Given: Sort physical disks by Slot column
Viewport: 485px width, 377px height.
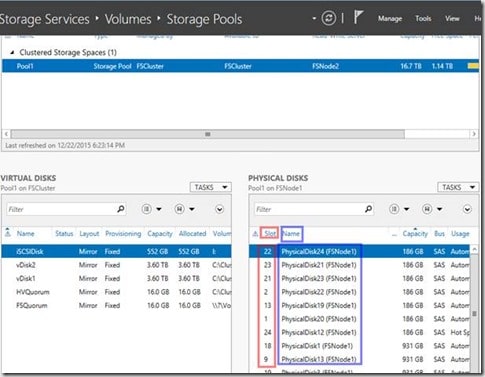Looking at the screenshot, I should (x=269, y=234).
